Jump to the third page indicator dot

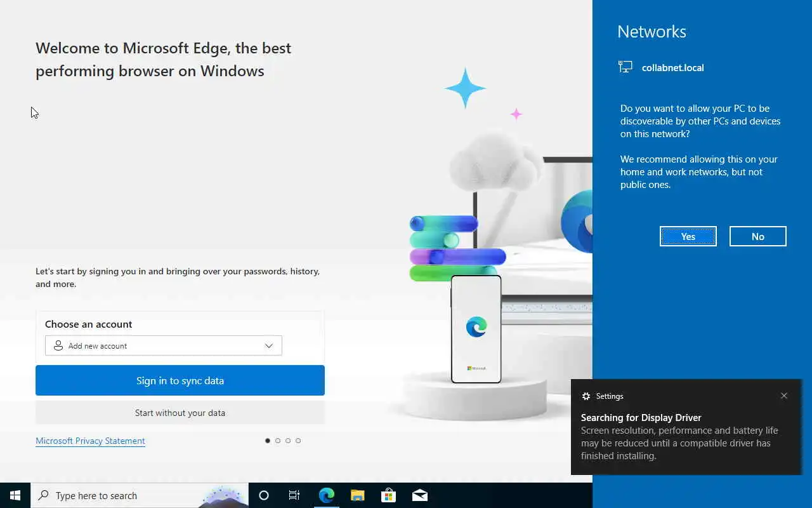pos(288,441)
